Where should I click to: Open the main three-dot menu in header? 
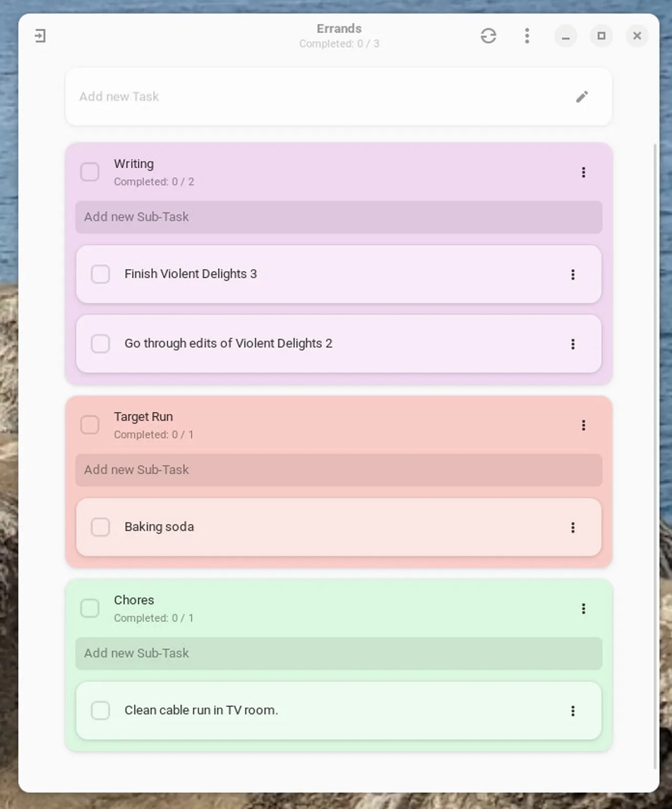[527, 36]
